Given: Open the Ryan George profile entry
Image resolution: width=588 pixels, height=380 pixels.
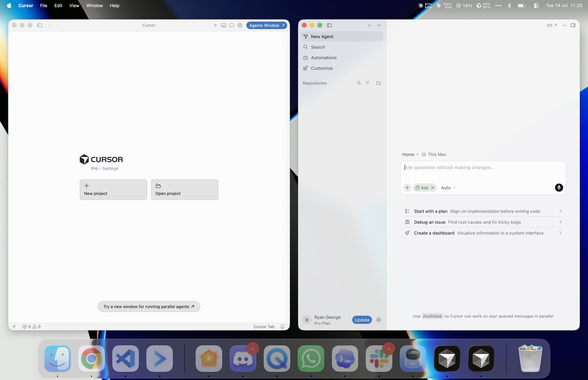Looking at the screenshot, I should tap(322, 320).
